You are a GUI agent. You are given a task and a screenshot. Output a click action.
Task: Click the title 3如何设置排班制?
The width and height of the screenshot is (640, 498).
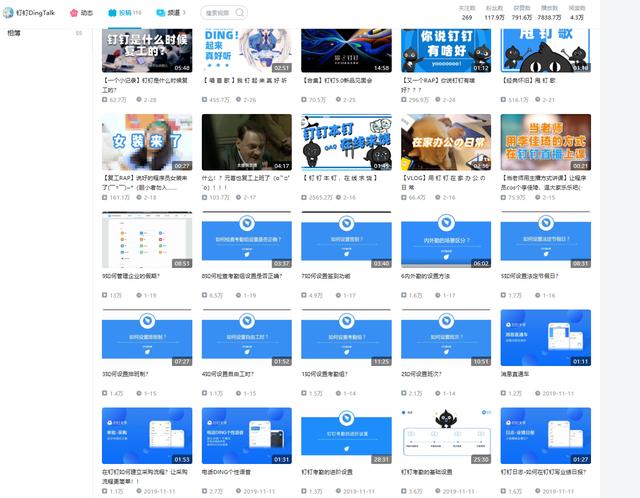click(125, 374)
